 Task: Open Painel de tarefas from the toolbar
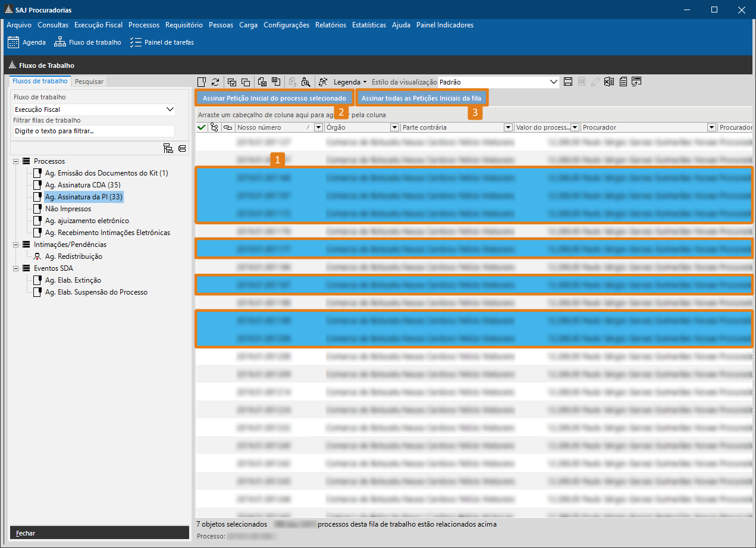pos(162,42)
